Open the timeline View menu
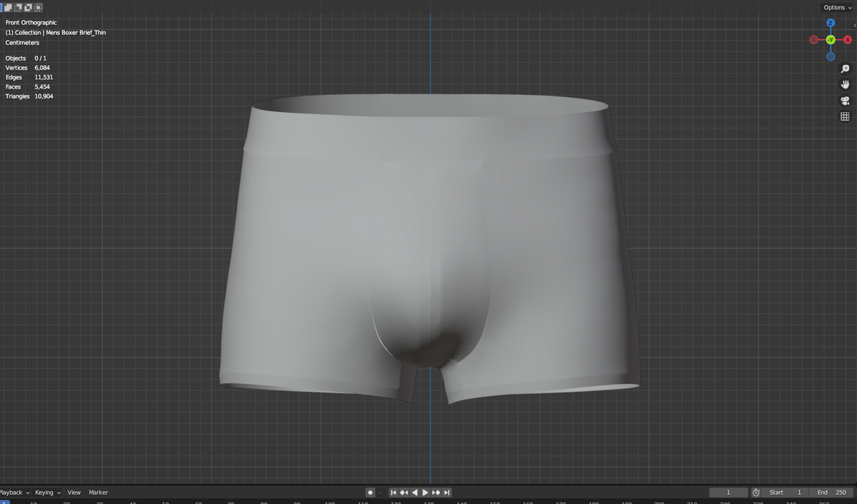Screen dimensions: 857x504 [74, 493]
